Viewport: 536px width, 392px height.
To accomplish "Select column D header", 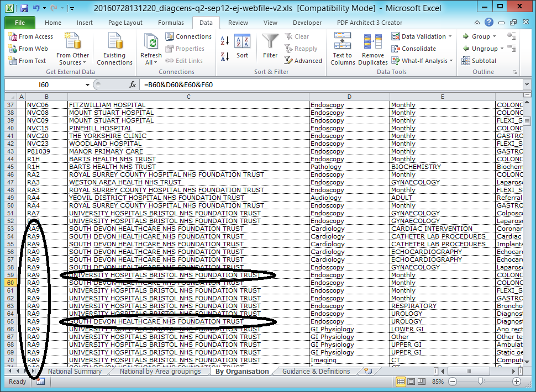I will pyautogui.click(x=349, y=97).
